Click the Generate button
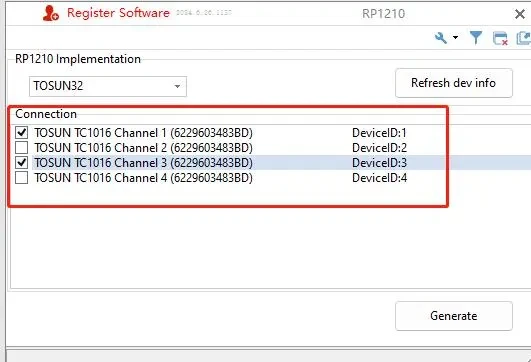Screen dimensions: 531x362 pos(453,316)
